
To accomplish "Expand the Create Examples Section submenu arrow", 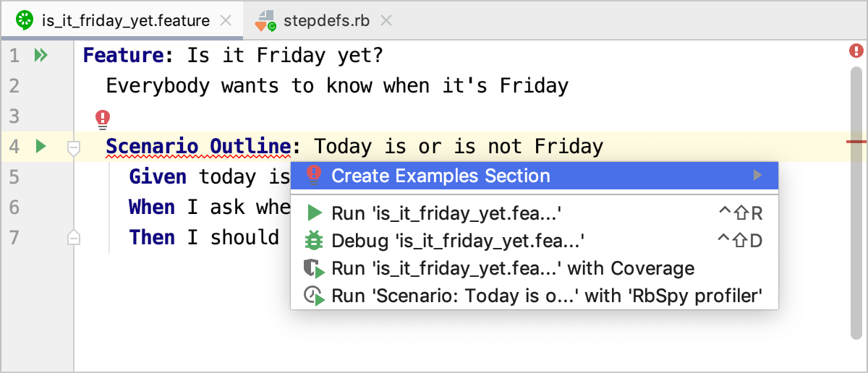I will coord(757,176).
